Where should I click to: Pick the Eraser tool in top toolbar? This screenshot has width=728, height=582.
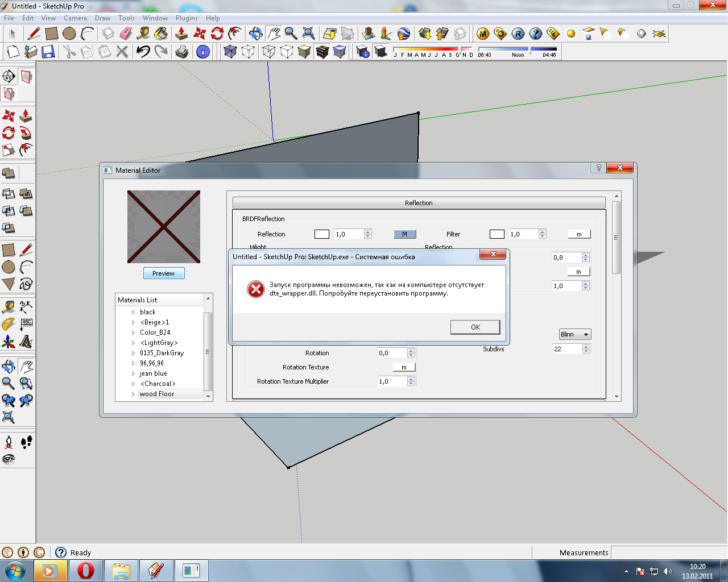[x=126, y=34]
